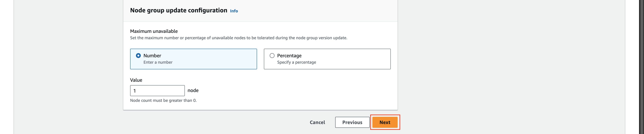
Task: Select the Percentage radio button
Action: 272,56
